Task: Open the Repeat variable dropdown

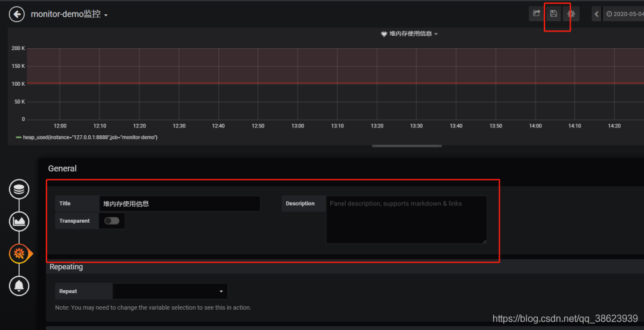Action: click(169, 291)
